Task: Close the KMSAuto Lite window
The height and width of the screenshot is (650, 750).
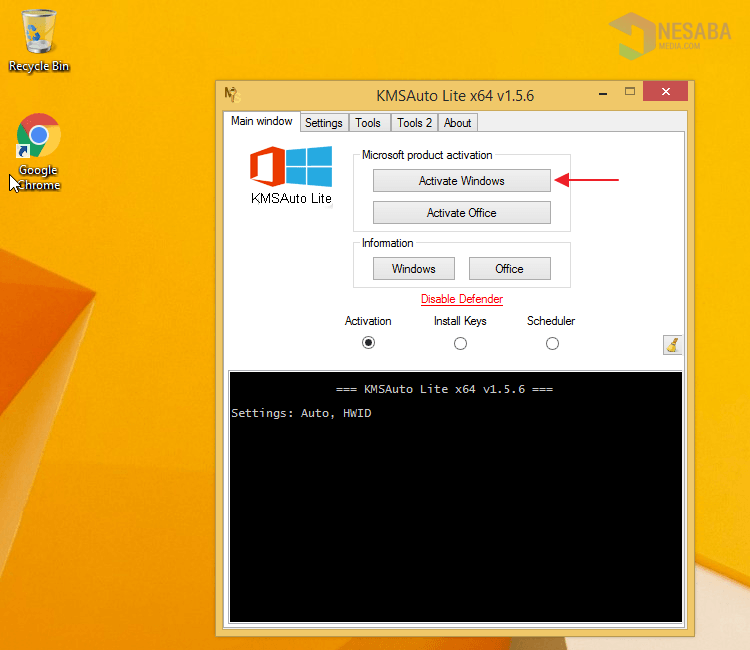Action: [x=665, y=91]
